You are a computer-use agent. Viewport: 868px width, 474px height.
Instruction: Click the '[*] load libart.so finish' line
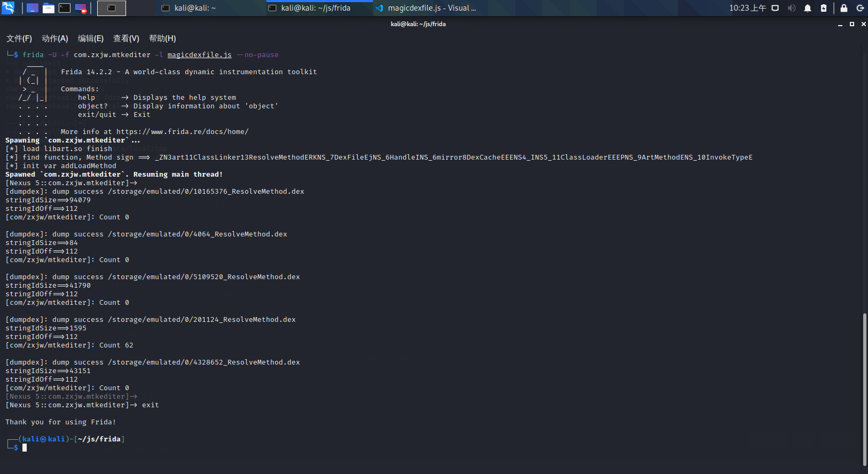point(59,149)
